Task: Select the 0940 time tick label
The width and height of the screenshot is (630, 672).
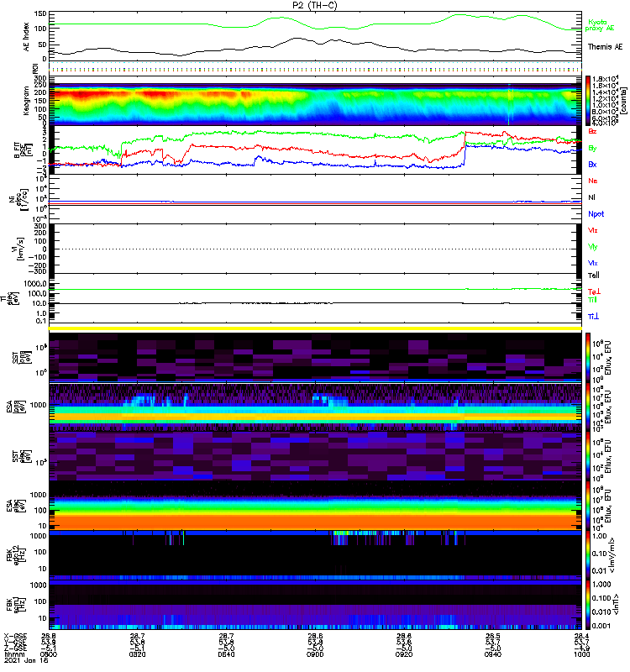Action: click(x=492, y=654)
